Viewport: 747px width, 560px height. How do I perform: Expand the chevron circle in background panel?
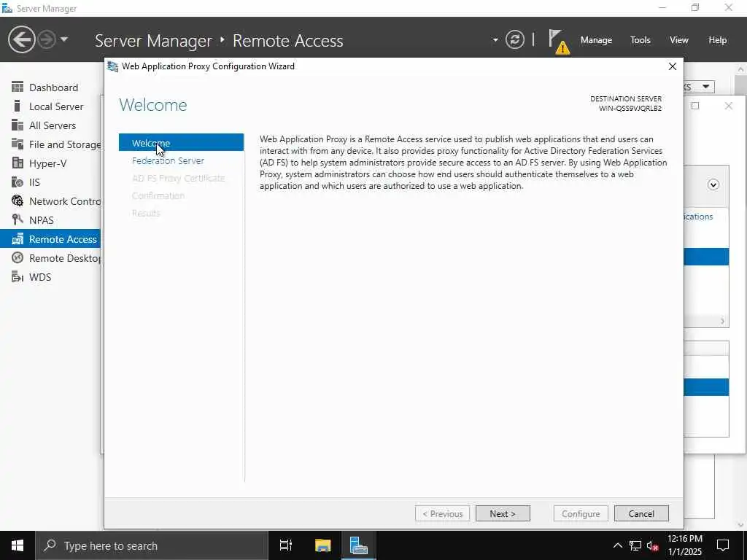pos(713,184)
